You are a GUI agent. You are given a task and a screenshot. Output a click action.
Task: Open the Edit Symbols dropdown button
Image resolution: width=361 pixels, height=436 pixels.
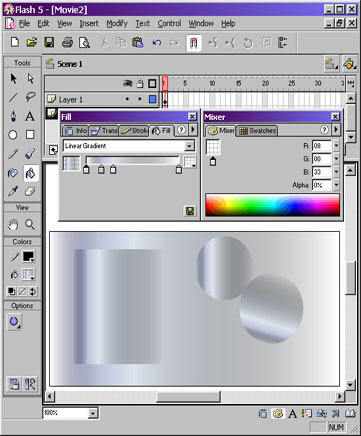(x=349, y=64)
